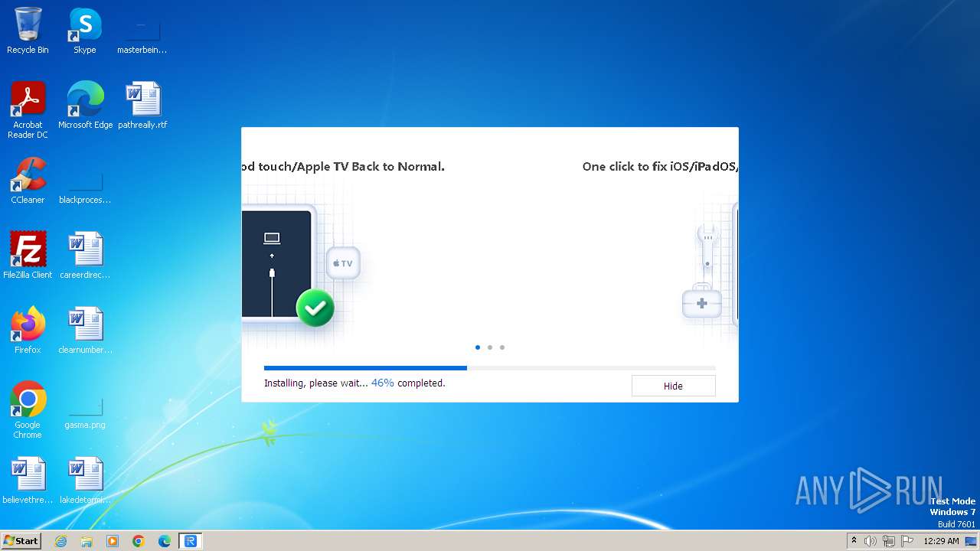Launch Chrome from the taskbar
This screenshot has width=980, height=551.
139,541
